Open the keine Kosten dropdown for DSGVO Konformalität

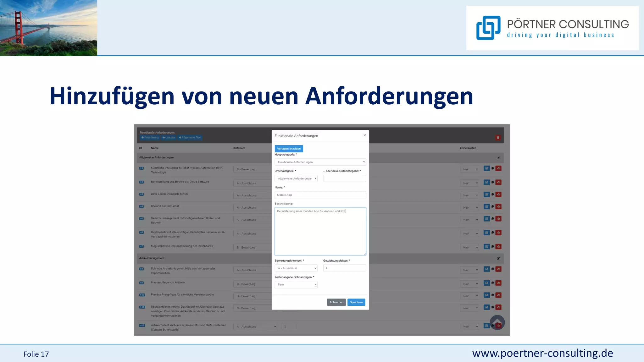click(469, 208)
